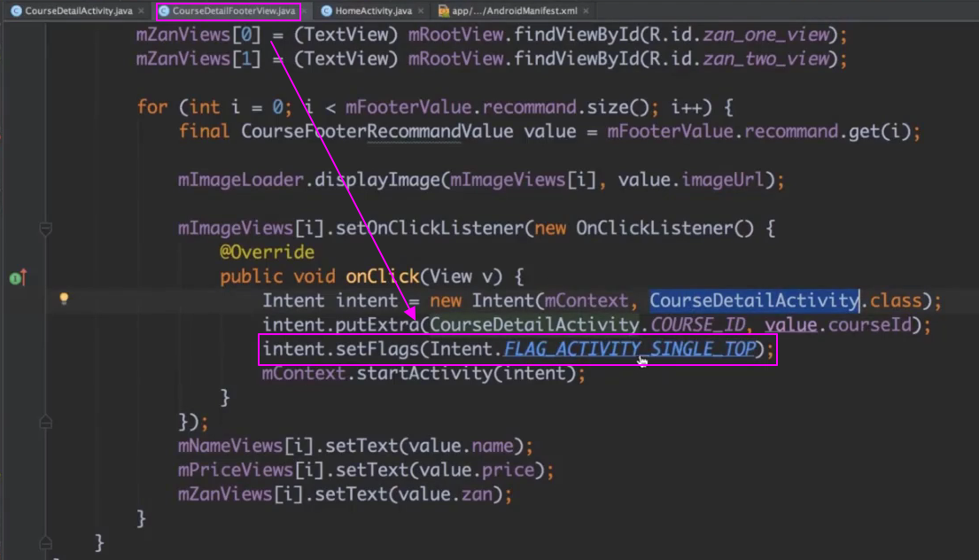Click CourseFooterRecommandValue type name
This screenshot has width=979, height=560.
pos(377,131)
